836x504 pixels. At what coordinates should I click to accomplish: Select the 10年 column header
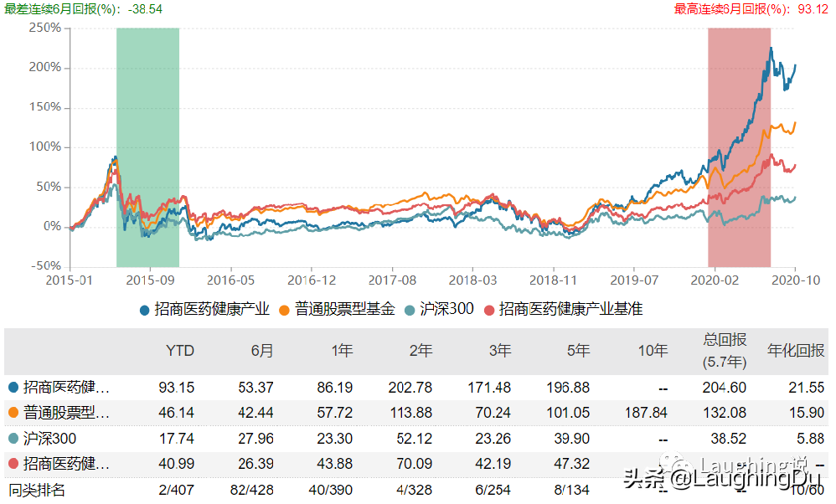click(x=653, y=351)
